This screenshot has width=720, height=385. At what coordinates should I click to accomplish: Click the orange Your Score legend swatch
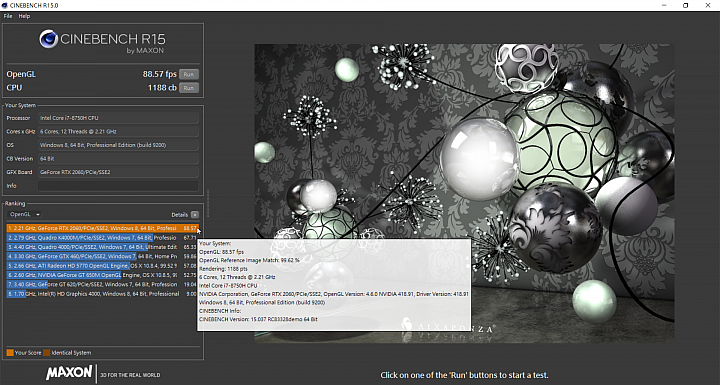[x=10, y=353]
